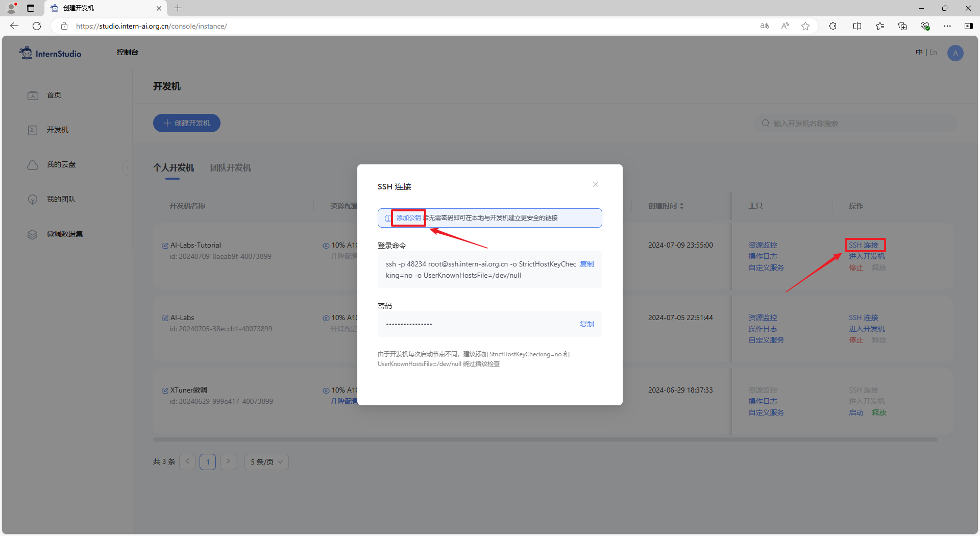The image size is (980, 536).
Task: Click the 我的团队 sidebar icon
Action: point(33,200)
